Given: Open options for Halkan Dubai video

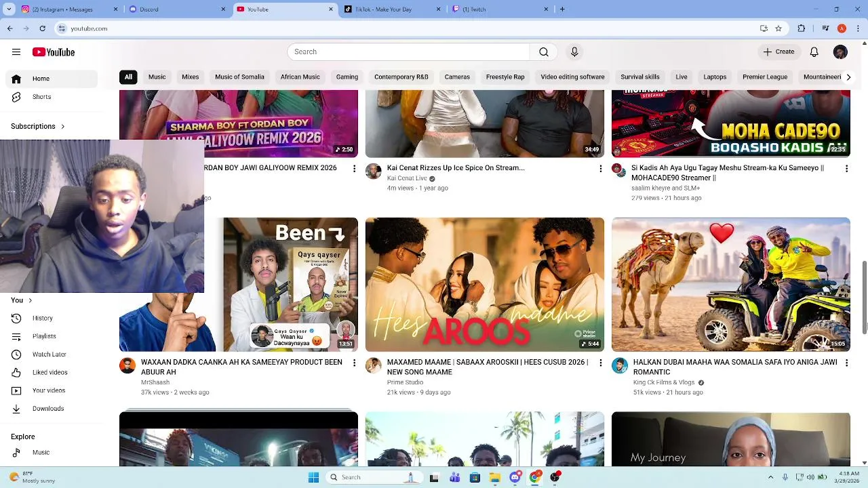Looking at the screenshot, I should pos(846,363).
